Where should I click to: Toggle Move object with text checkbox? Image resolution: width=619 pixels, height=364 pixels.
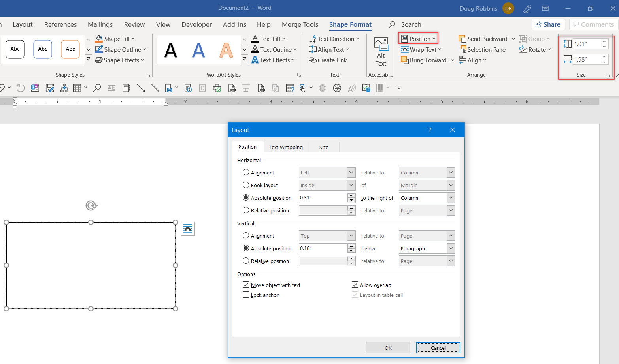tap(246, 285)
